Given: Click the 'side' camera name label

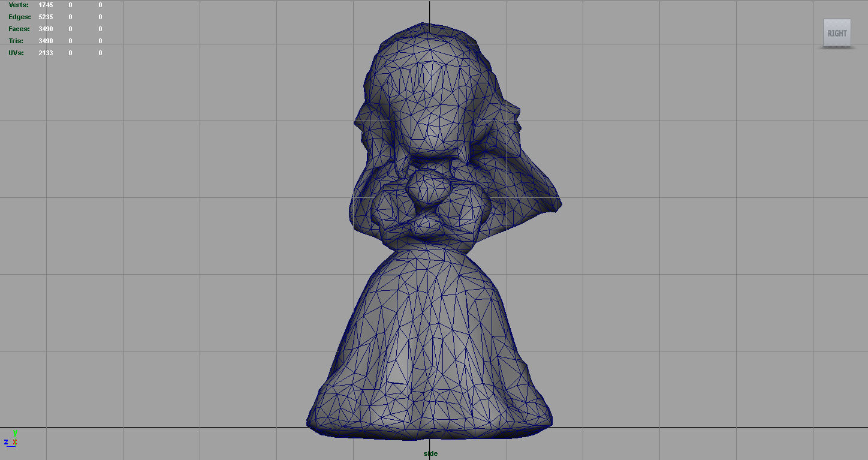Looking at the screenshot, I should point(430,453).
